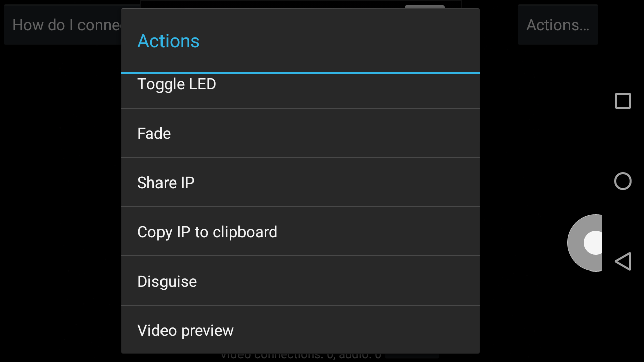The width and height of the screenshot is (644, 362).
Task: Click the blue "Actions" dialog title
Action: [x=169, y=41]
